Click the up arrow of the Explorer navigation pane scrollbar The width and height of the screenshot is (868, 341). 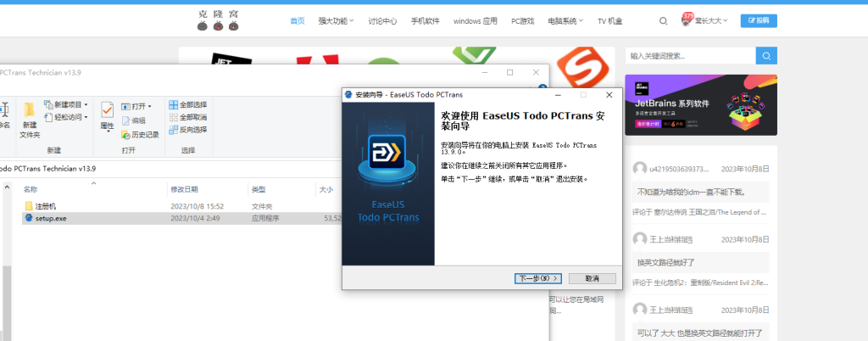(x=7, y=187)
